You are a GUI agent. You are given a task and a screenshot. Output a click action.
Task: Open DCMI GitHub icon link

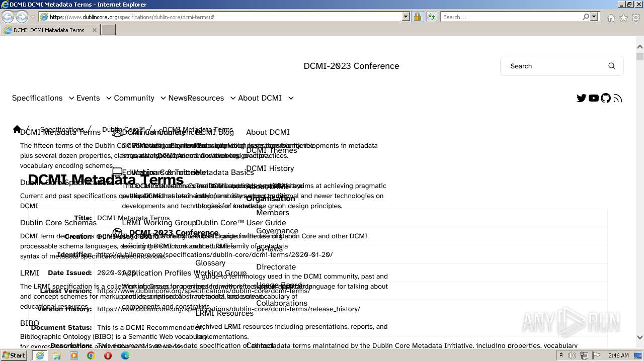(x=606, y=98)
